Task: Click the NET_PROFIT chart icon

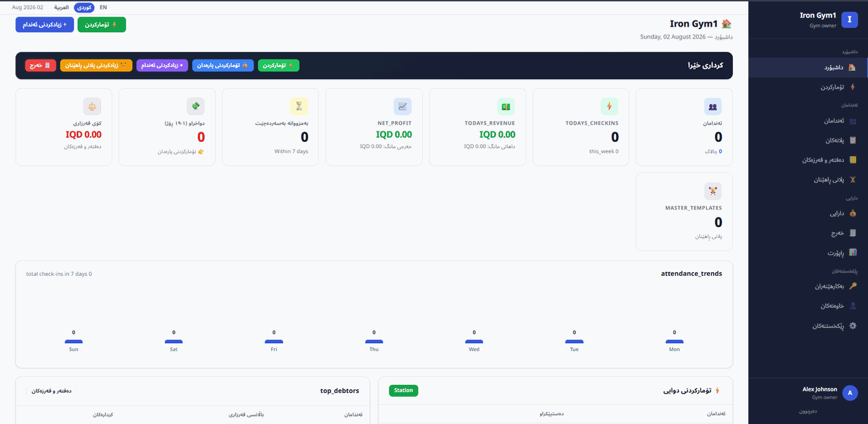Action: coord(402,107)
